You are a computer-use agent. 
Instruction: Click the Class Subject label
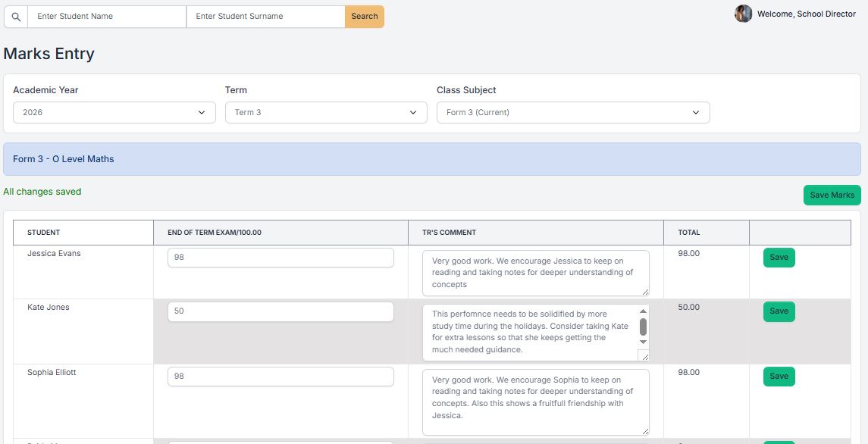[467, 90]
